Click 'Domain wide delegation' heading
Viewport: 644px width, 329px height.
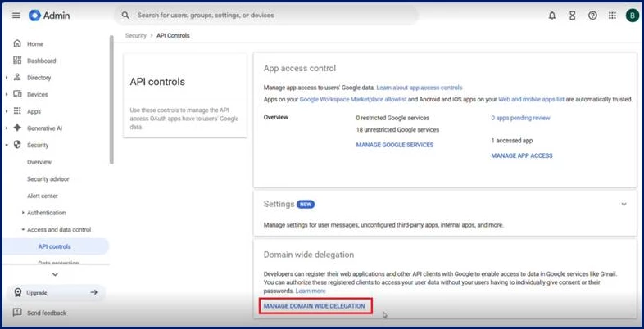[309, 255]
